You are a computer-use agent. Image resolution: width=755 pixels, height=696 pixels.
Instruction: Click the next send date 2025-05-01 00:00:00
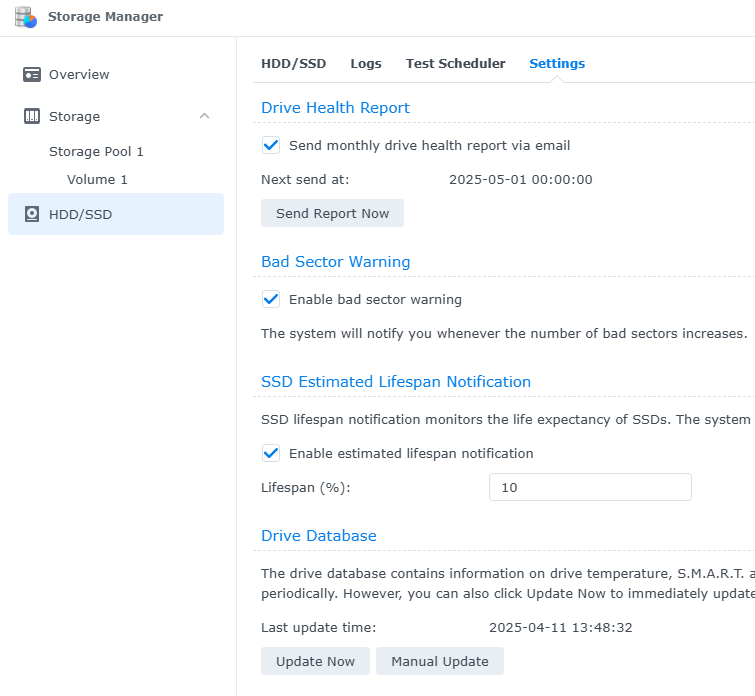click(x=521, y=180)
